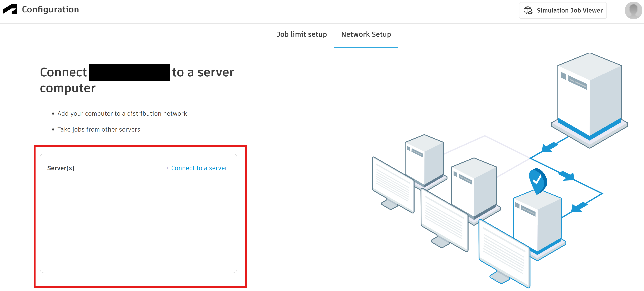The height and width of the screenshot is (291, 644).
Task: Click the Server(s) header label
Action: [61, 168]
